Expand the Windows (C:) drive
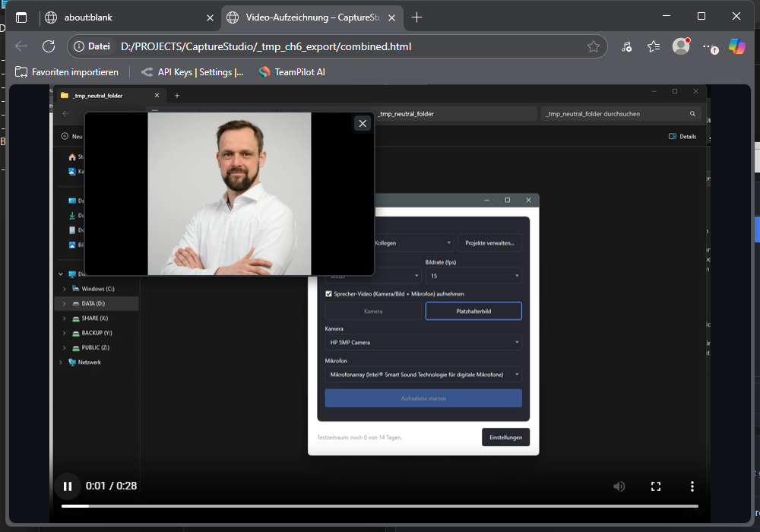This screenshot has height=532, width=760. coord(65,289)
